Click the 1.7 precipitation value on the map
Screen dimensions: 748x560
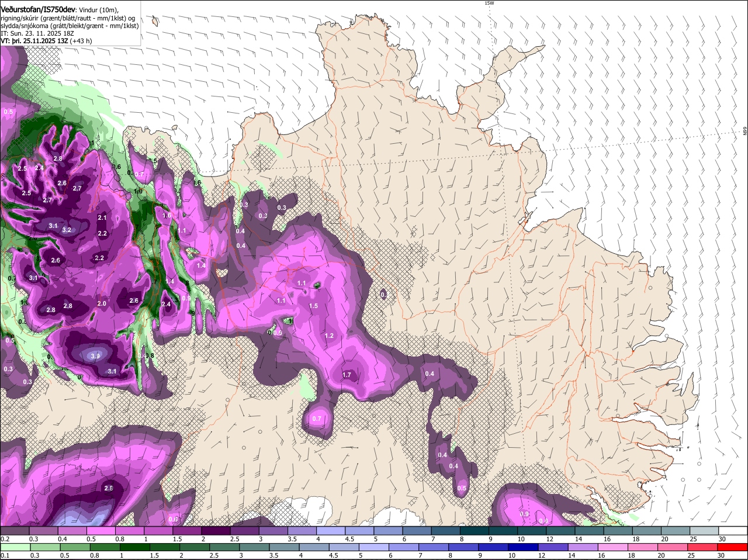tap(347, 375)
